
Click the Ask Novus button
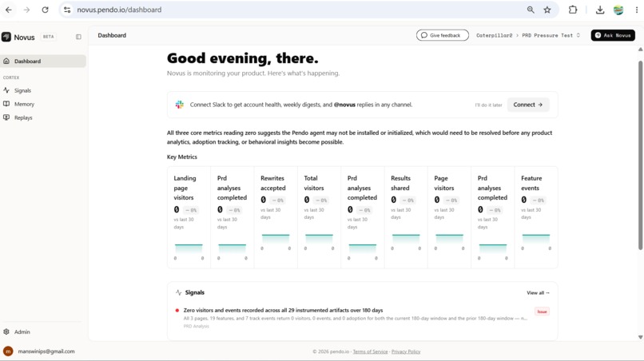(613, 35)
